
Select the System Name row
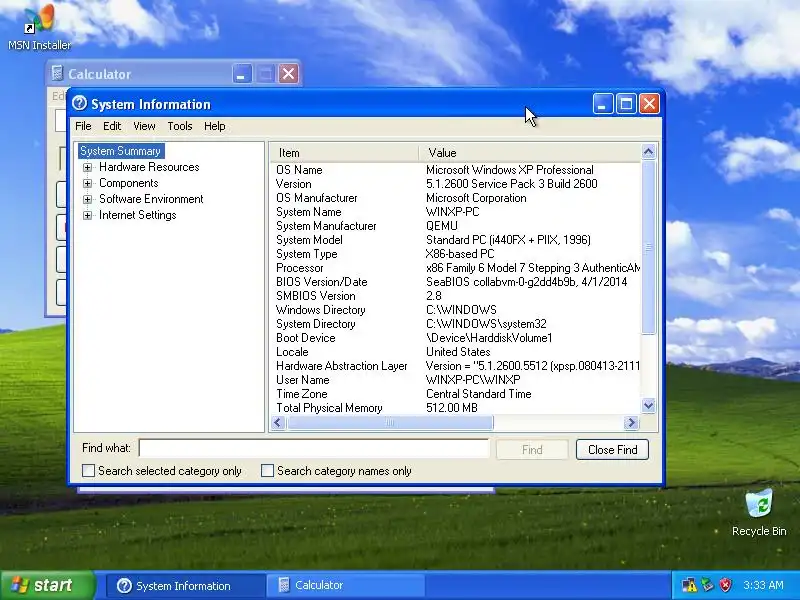455,212
